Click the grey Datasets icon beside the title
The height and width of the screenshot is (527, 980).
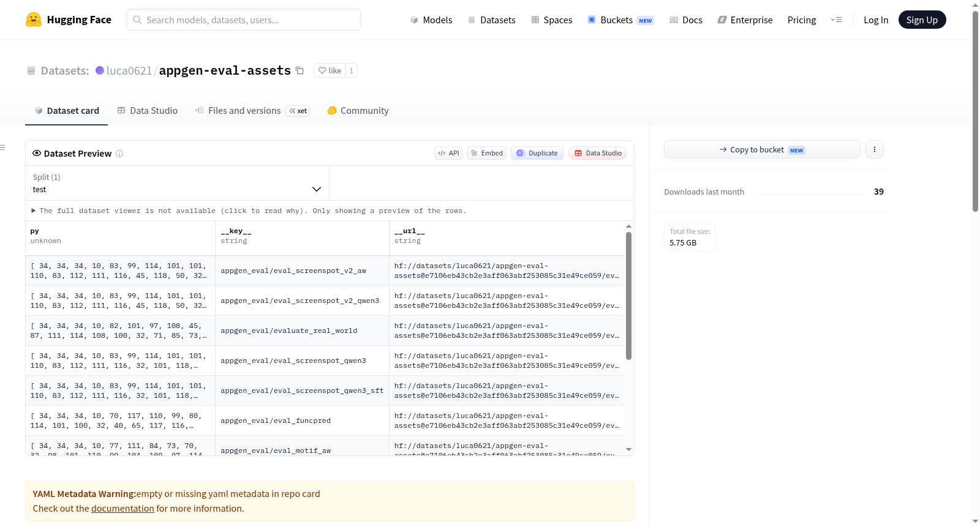[31, 71]
